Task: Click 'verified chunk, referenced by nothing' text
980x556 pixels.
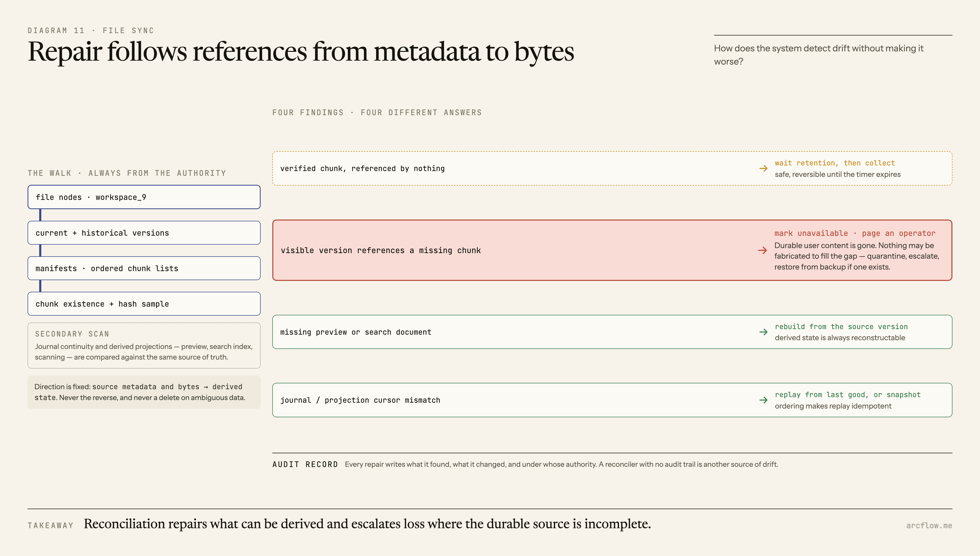Action: pyautogui.click(x=362, y=168)
